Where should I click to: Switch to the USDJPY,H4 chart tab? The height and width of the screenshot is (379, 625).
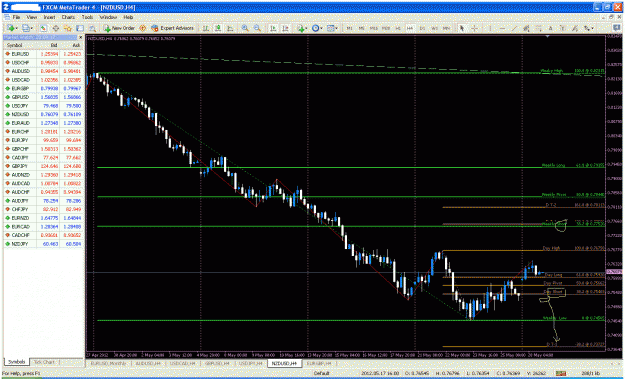[250, 363]
